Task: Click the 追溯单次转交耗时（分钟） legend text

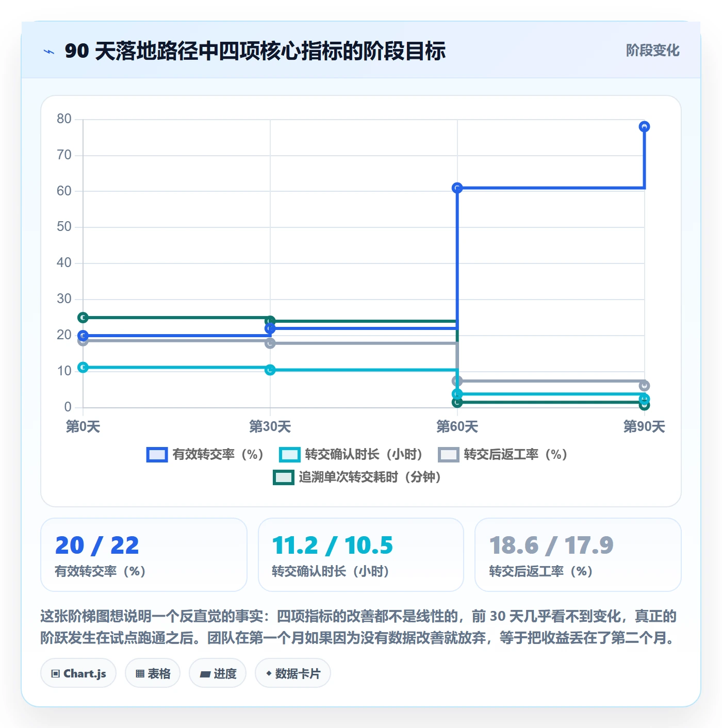Action: pos(370,477)
